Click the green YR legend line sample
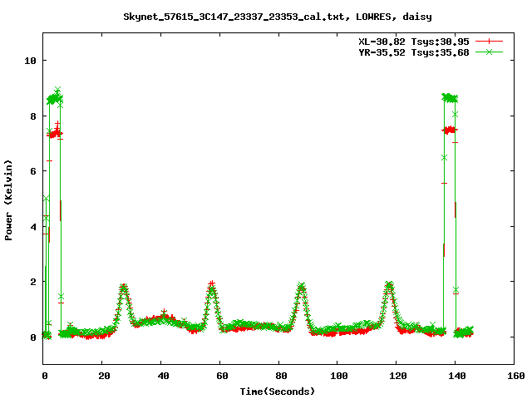 [489, 52]
